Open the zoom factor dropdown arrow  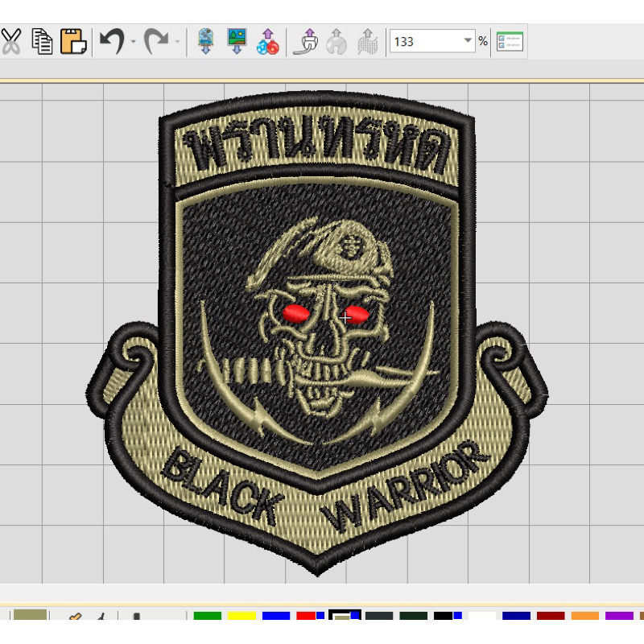point(468,41)
